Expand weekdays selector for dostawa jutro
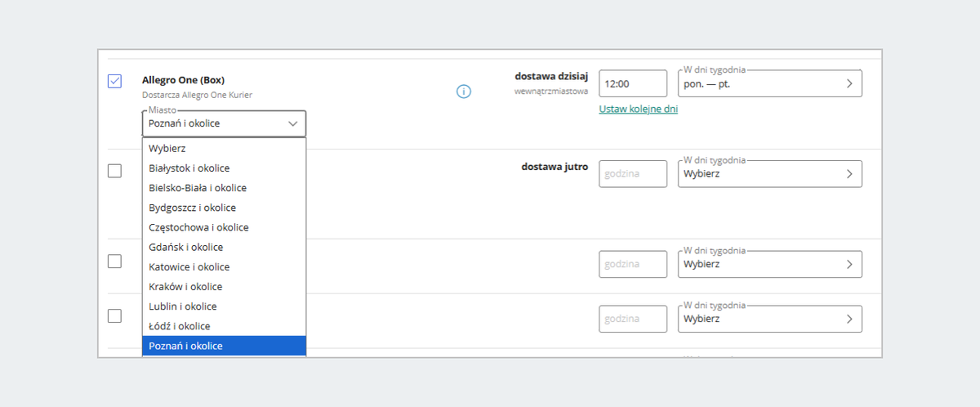The width and height of the screenshot is (980, 407). [769, 174]
